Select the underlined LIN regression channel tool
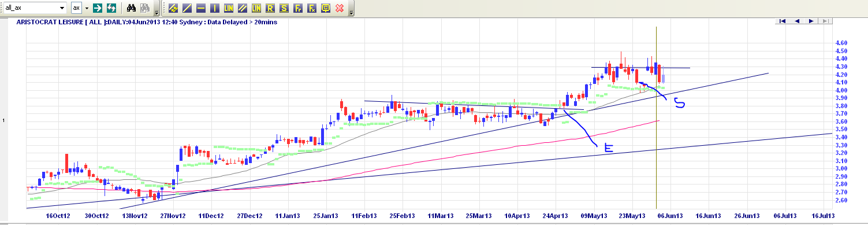This screenshot has height=225, width=868. click(x=256, y=8)
